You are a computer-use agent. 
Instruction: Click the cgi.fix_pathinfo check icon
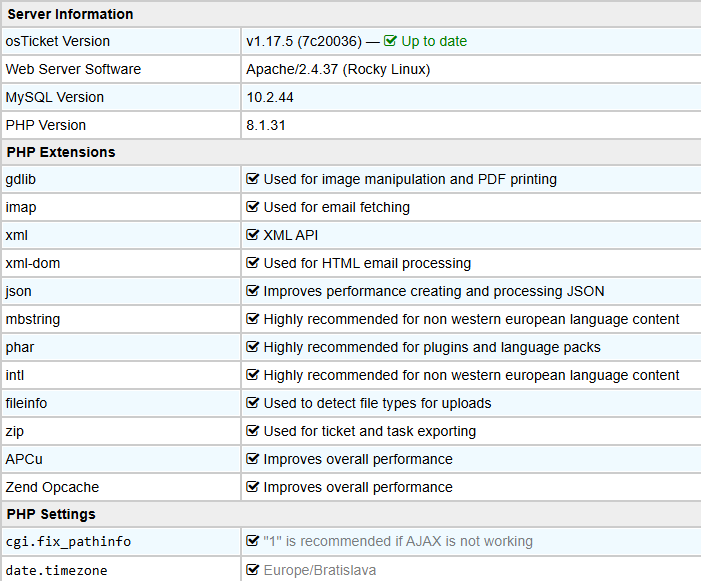(x=252, y=541)
